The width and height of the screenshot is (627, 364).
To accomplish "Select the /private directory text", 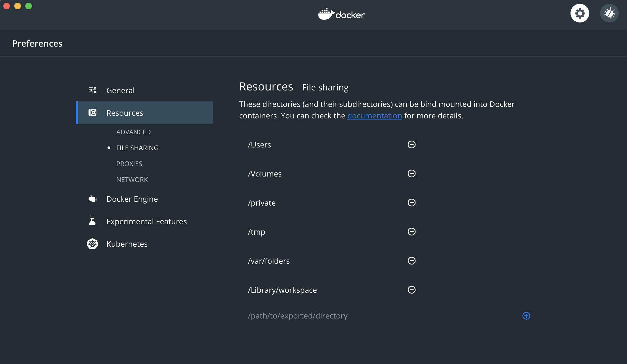I will (262, 203).
